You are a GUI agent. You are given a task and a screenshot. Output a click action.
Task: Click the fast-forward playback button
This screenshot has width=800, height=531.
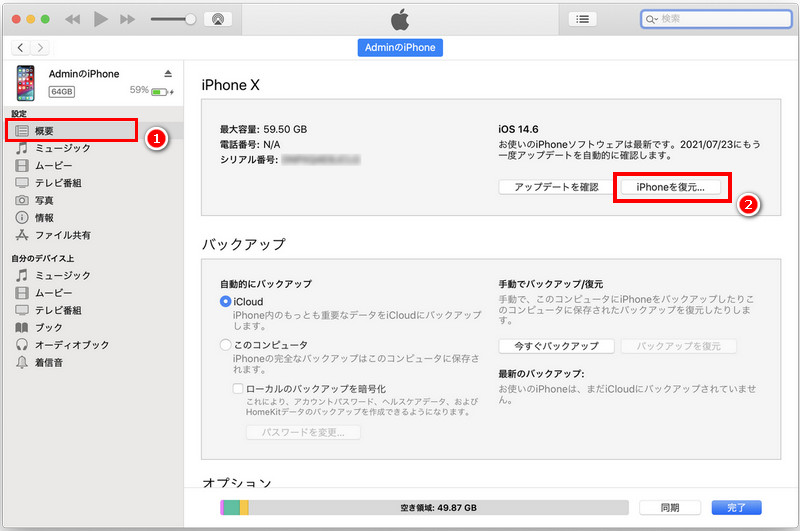pyautogui.click(x=128, y=19)
